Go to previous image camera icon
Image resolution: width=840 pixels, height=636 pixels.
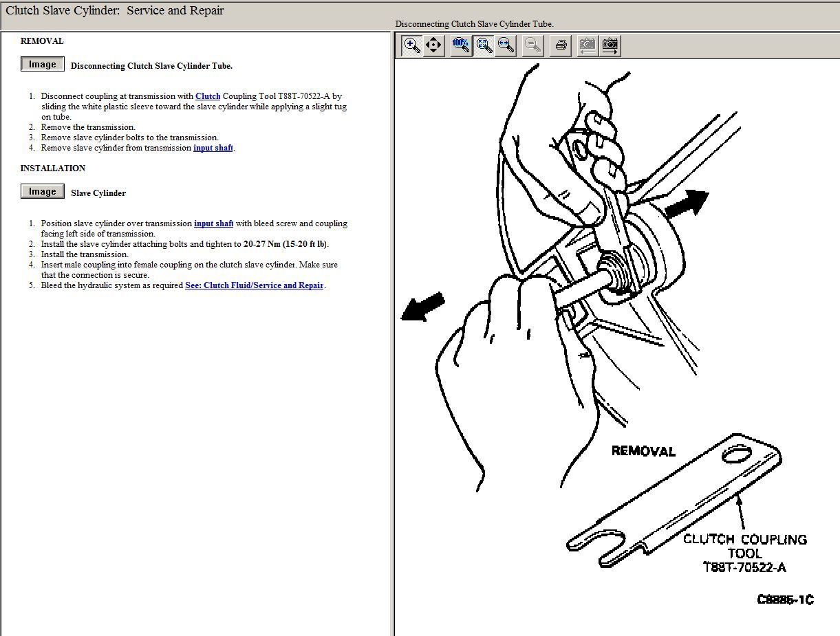(587, 45)
